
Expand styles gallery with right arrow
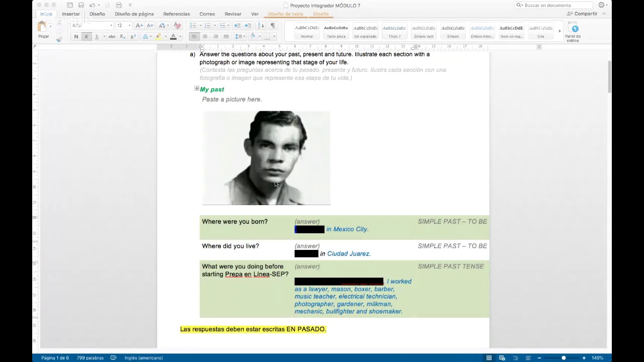coord(559,31)
